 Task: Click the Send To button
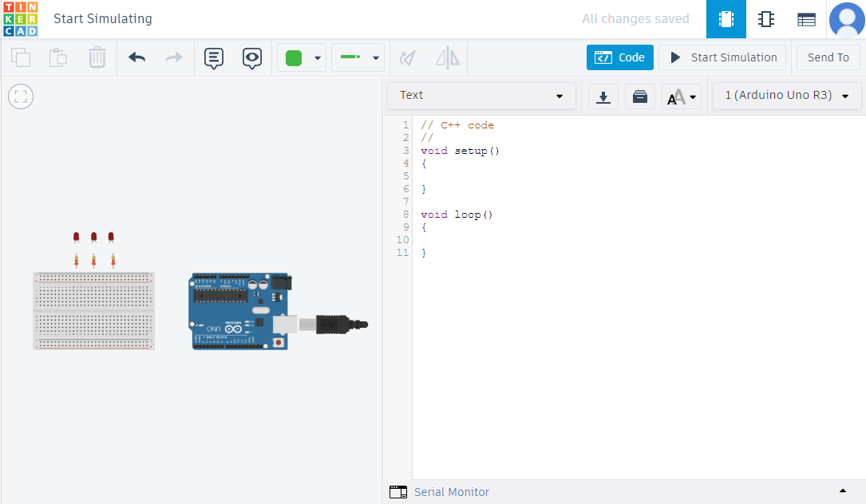828,57
